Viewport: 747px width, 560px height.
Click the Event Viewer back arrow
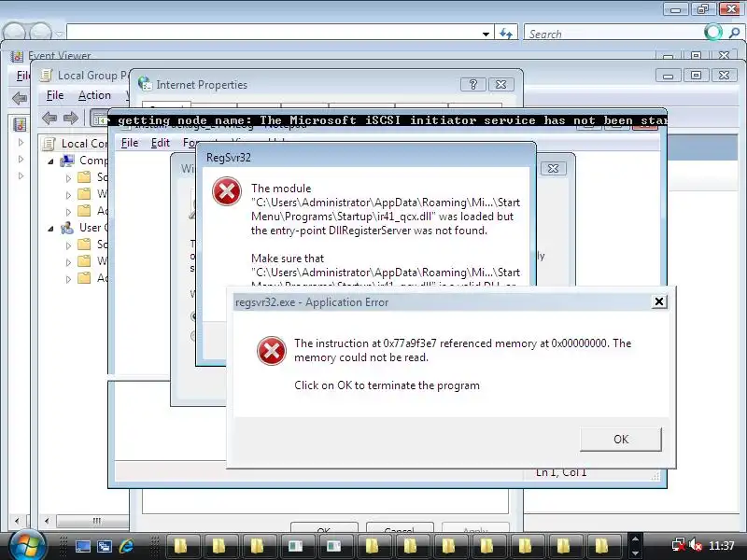pos(20,98)
